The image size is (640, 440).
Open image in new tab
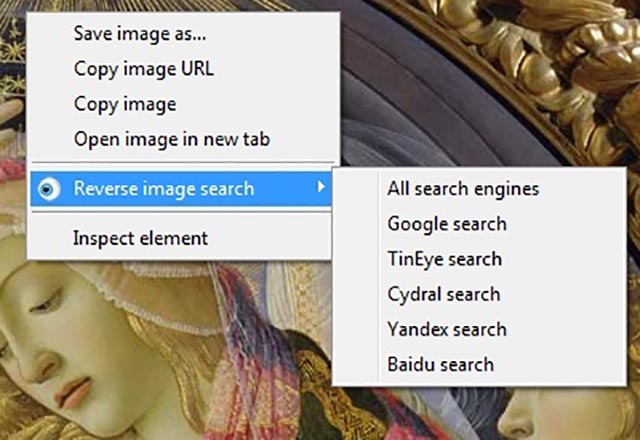tap(184, 139)
